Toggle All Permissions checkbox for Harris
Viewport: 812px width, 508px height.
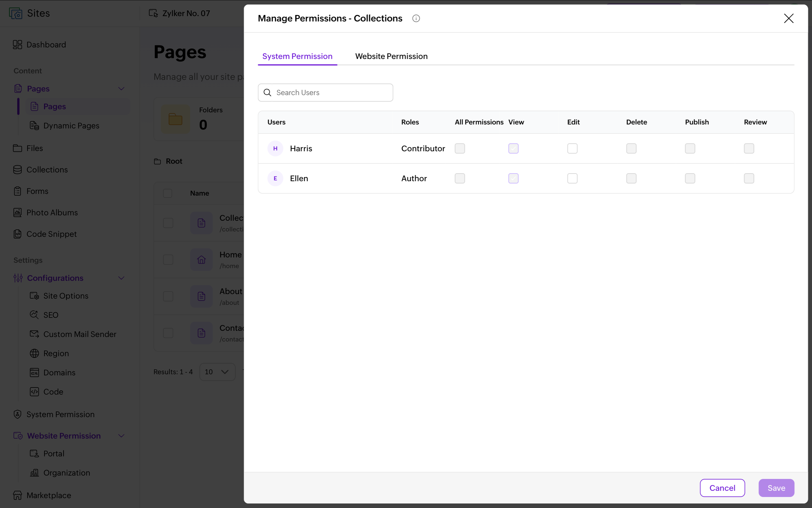[460, 148]
